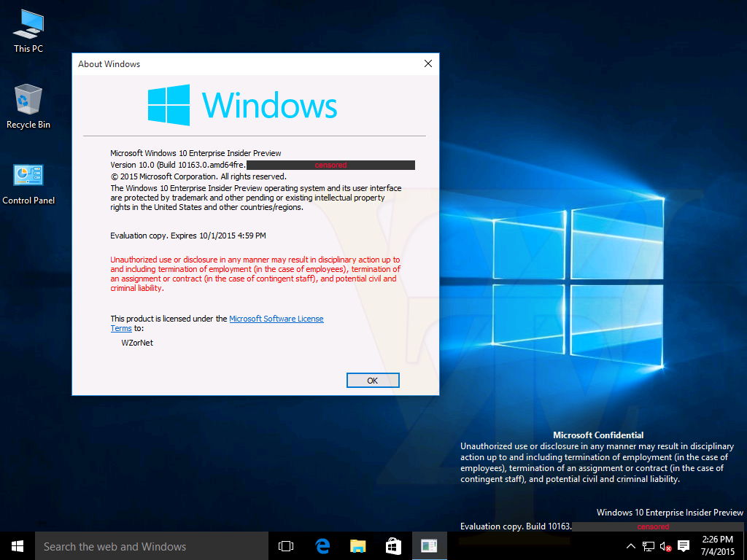Open the This PC desktop icon
Screen dimensions: 747x560
(x=28, y=31)
